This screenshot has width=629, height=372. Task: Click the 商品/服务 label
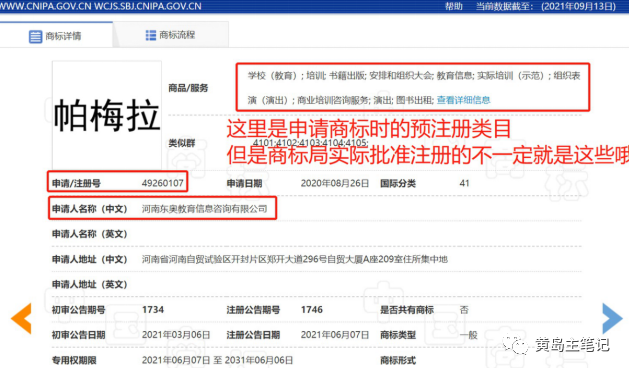[188, 88]
